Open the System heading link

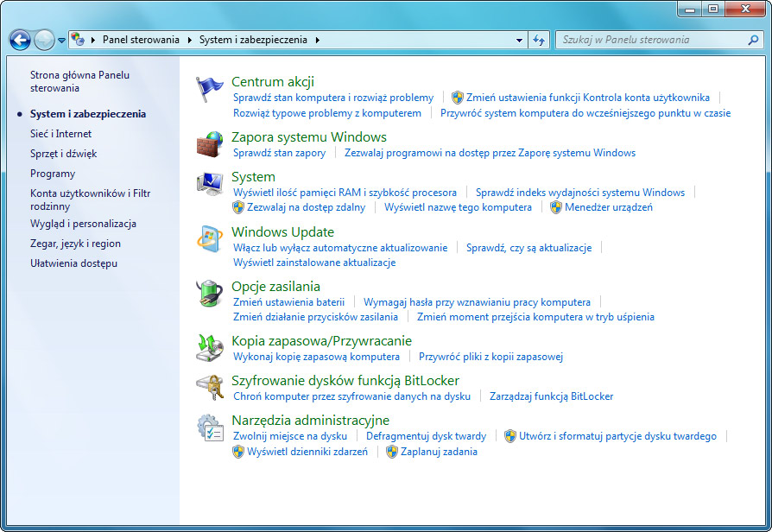click(x=253, y=177)
